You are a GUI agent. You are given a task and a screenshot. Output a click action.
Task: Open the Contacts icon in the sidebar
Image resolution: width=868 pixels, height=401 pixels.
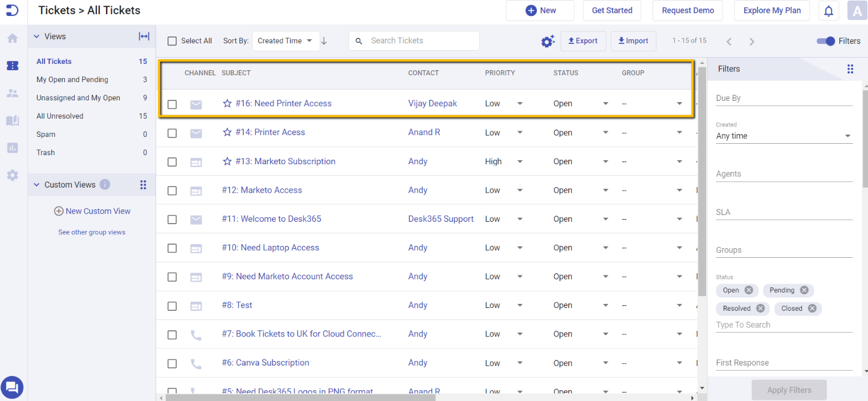coord(12,93)
